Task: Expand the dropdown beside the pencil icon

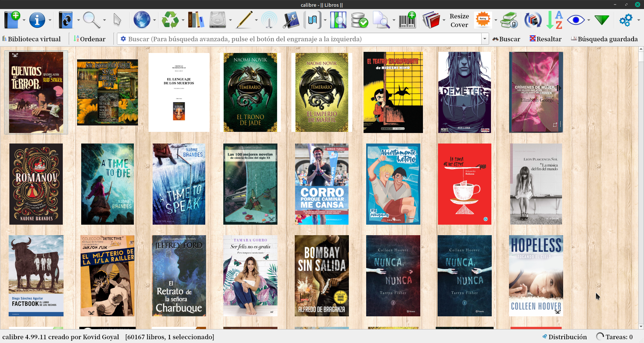Action: pyautogui.click(x=256, y=20)
